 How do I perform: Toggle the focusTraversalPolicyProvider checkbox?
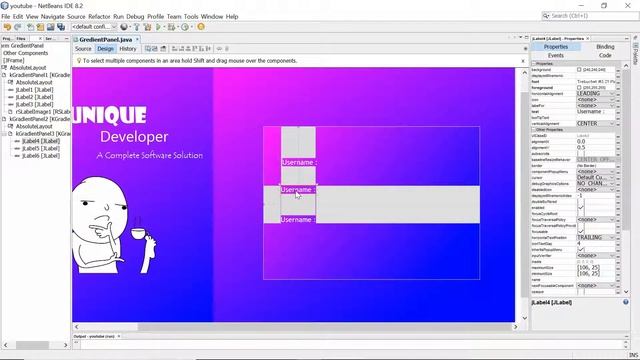(580, 226)
